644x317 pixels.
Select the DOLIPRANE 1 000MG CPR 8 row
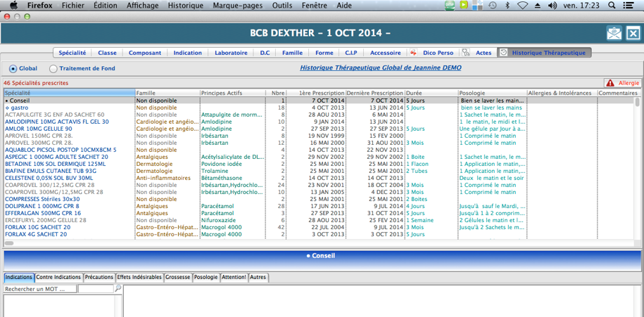point(42,206)
